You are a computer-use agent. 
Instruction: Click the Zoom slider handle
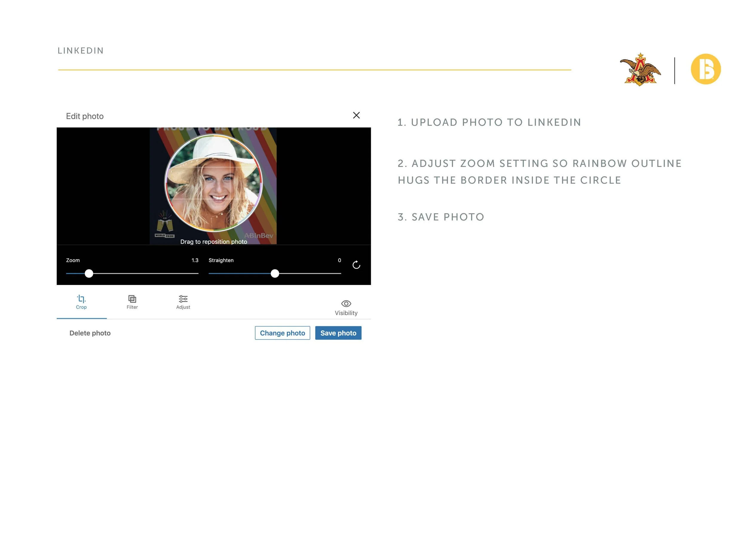click(89, 273)
